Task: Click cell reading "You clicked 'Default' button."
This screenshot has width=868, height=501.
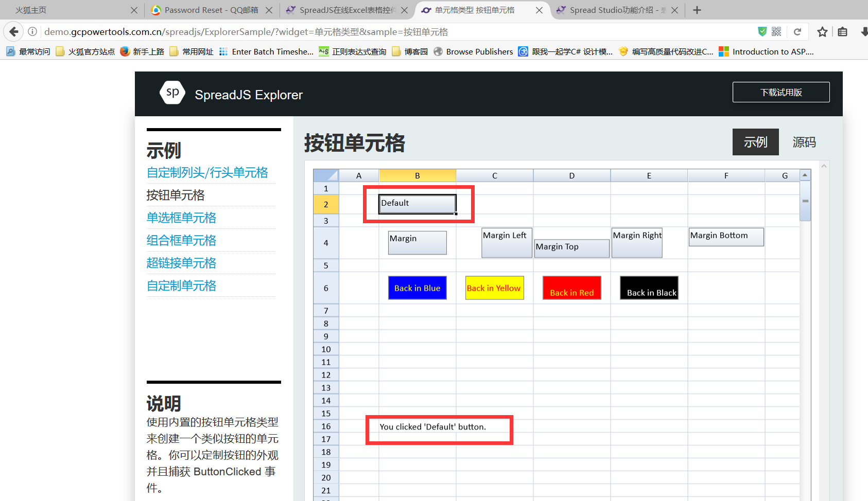Action: pyautogui.click(x=433, y=427)
